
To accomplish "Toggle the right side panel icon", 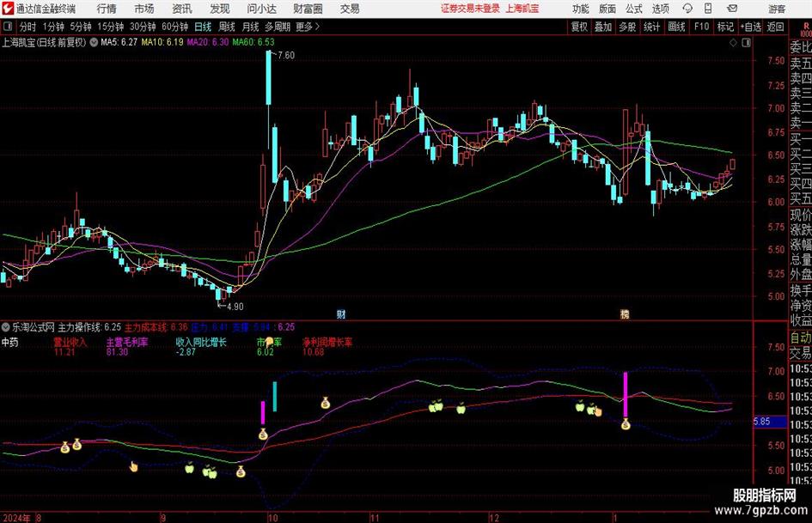I will (746, 43).
